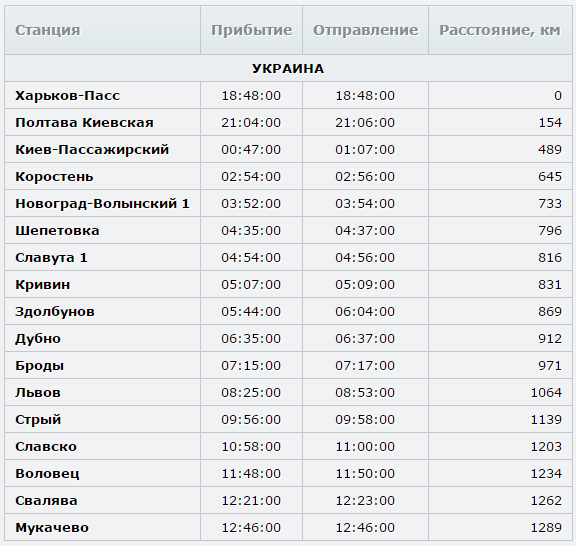This screenshot has width=576, height=546.
Task: Select the Полтава Киевская station cell
Action: (x=102, y=122)
